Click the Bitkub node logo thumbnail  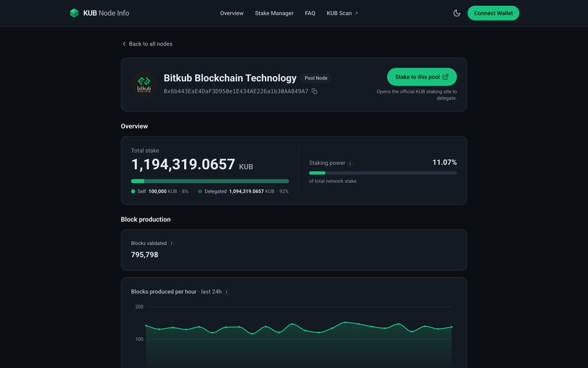pyautogui.click(x=144, y=85)
